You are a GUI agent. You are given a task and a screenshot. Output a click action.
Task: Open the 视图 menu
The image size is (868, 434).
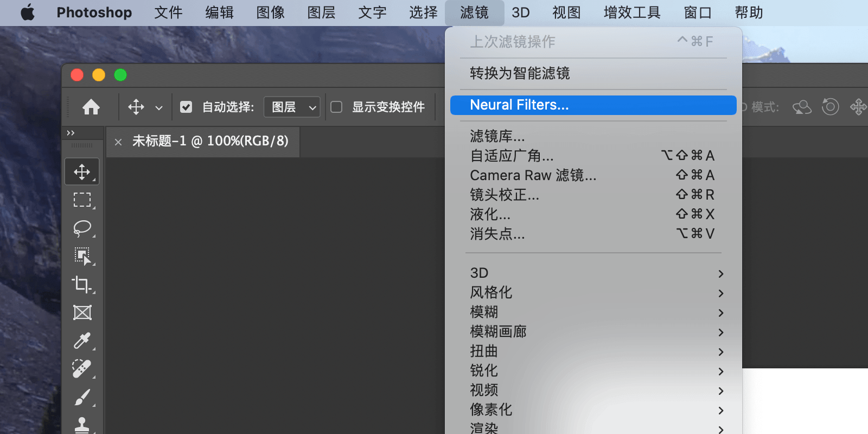click(x=566, y=12)
